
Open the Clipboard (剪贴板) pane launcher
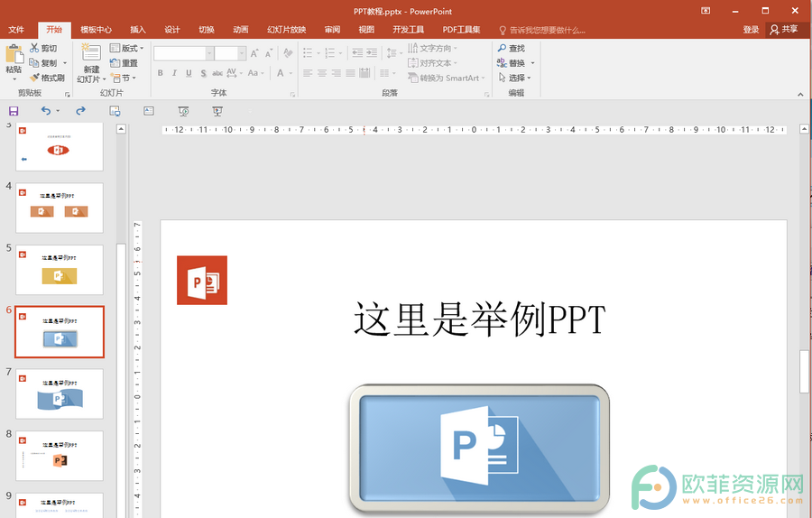(x=68, y=94)
